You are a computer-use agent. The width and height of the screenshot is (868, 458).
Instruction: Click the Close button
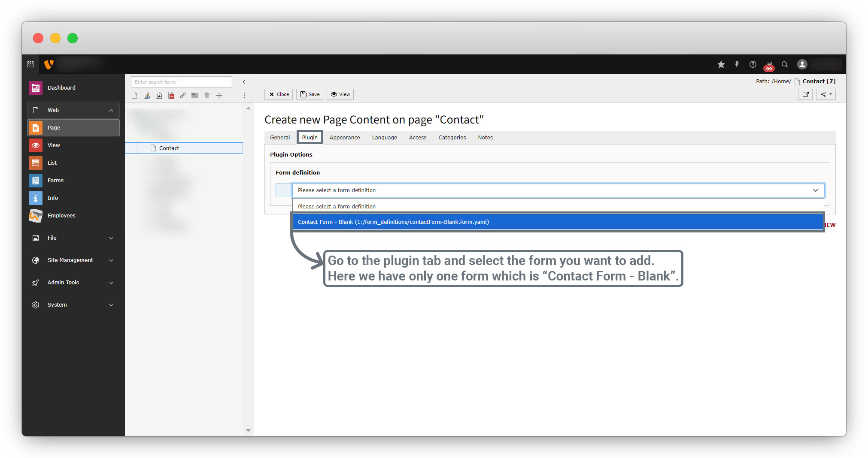tap(279, 94)
